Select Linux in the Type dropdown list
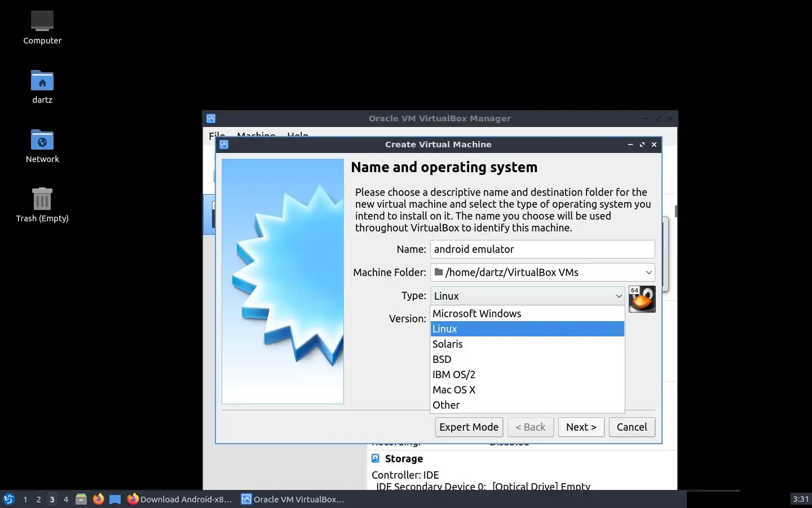 tap(527, 329)
